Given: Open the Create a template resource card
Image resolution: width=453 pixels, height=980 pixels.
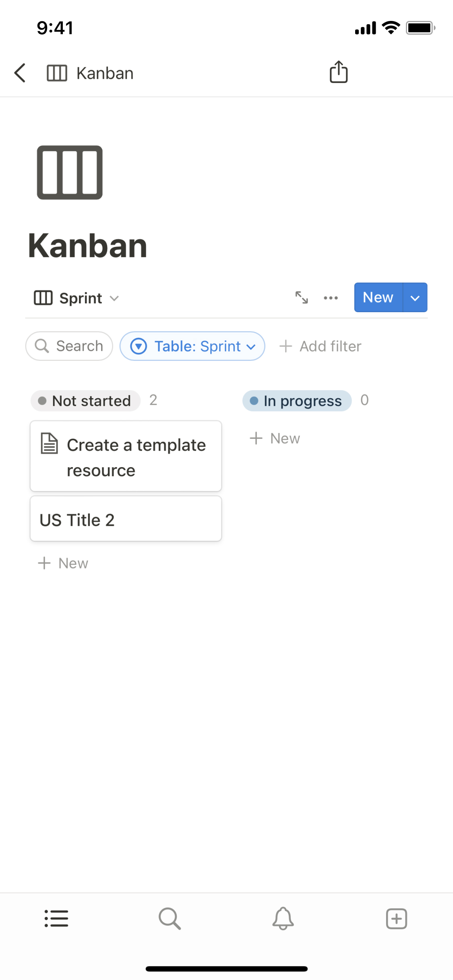Looking at the screenshot, I should 126,457.
